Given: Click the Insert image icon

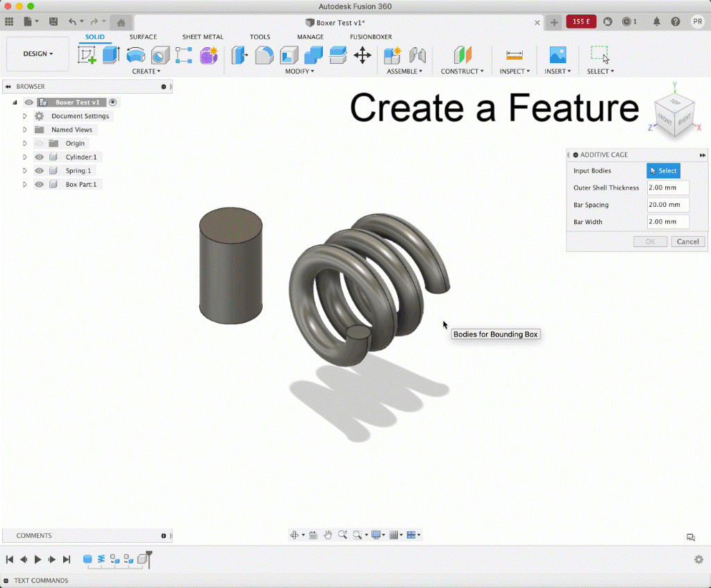Looking at the screenshot, I should coord(558,56).
